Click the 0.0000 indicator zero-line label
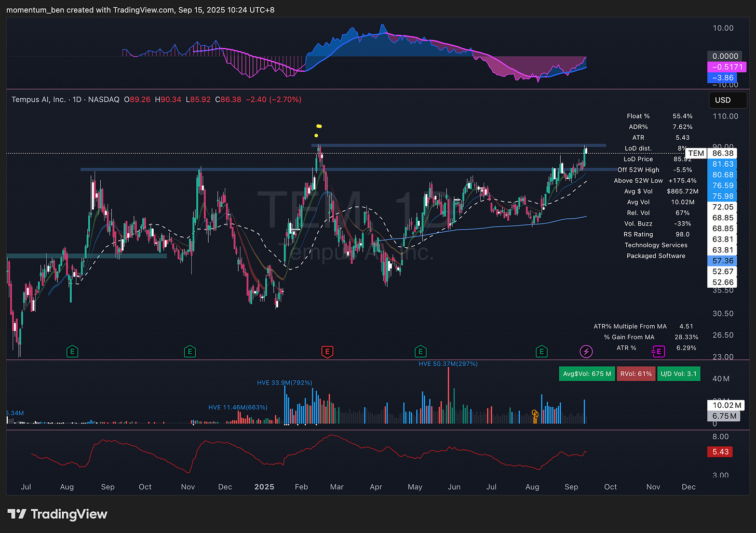This screenshot has width=756, height=533. pos(725,56)
